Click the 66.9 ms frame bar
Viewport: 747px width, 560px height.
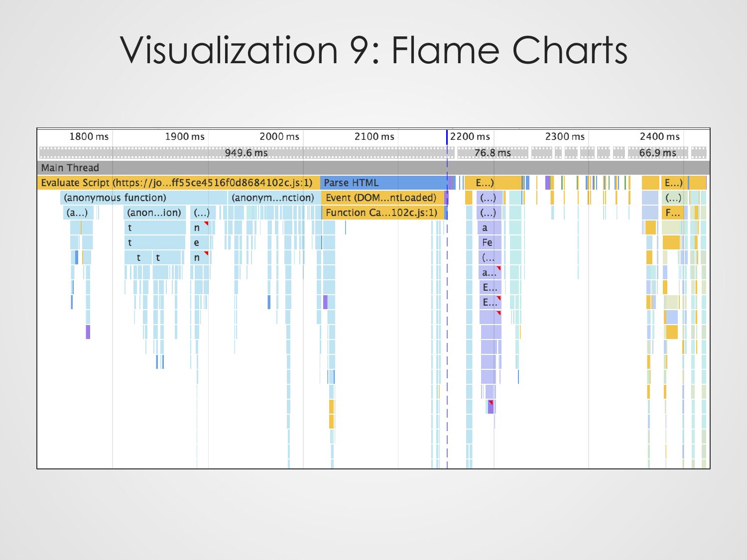(x=657, y=153)
